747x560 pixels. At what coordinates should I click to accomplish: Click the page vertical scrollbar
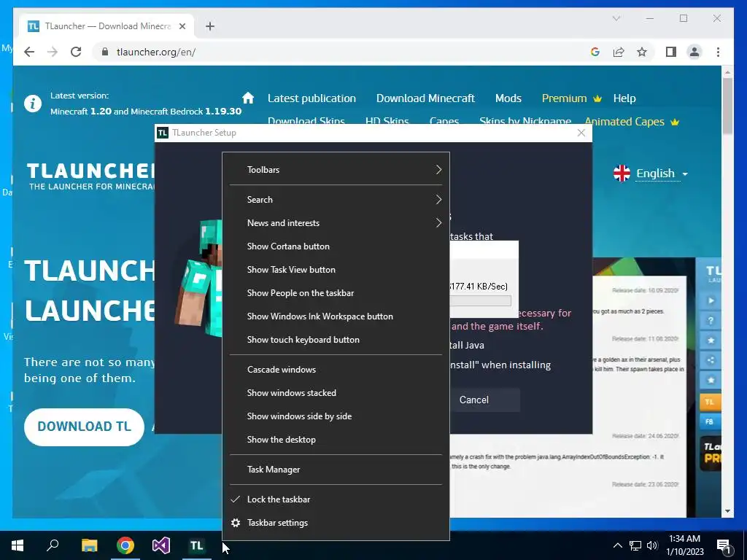727,106
